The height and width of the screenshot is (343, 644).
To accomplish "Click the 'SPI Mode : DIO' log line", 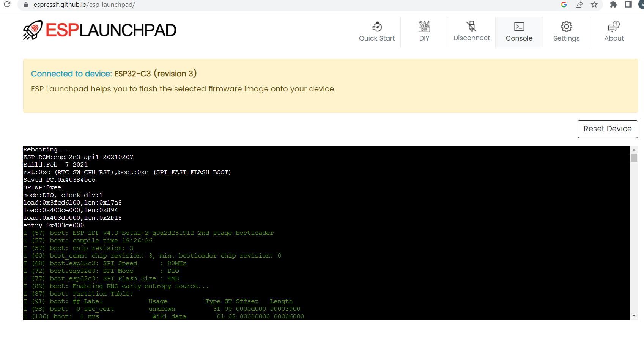I will 101,271.
